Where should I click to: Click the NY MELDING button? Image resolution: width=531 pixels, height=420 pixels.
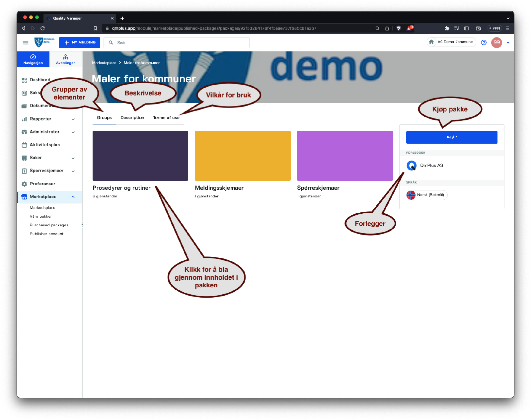tap(80, 42)
